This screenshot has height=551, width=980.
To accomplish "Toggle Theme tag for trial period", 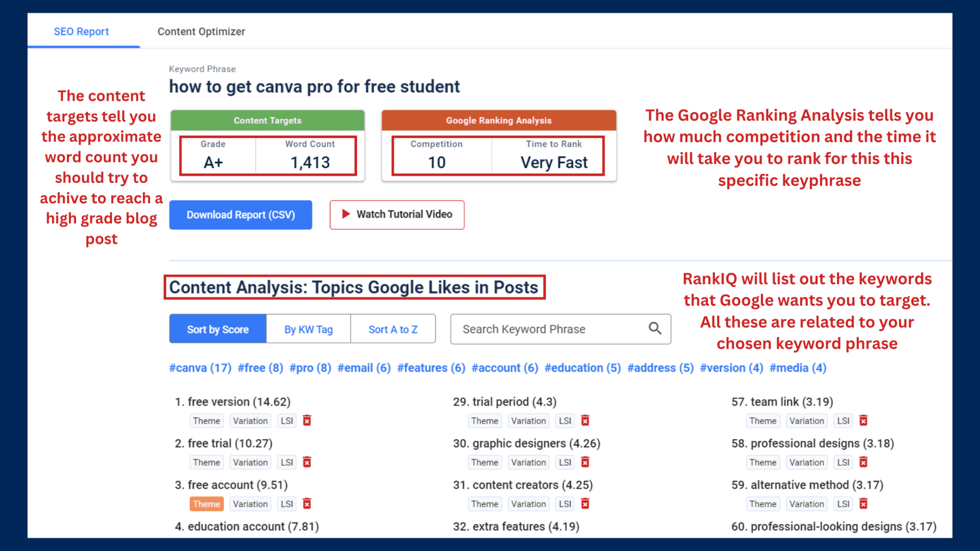I will point(485,421).
